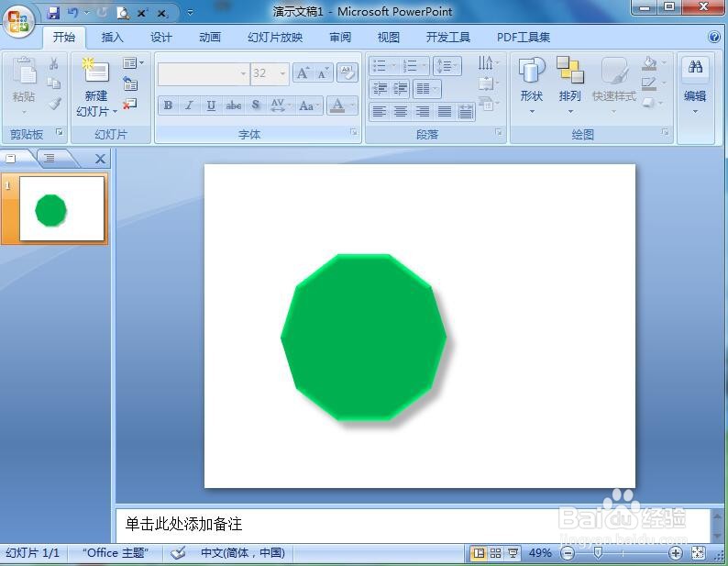Use the Format Painter brush
This screenshot has height=566, width=728.
[x=55, y=103]
